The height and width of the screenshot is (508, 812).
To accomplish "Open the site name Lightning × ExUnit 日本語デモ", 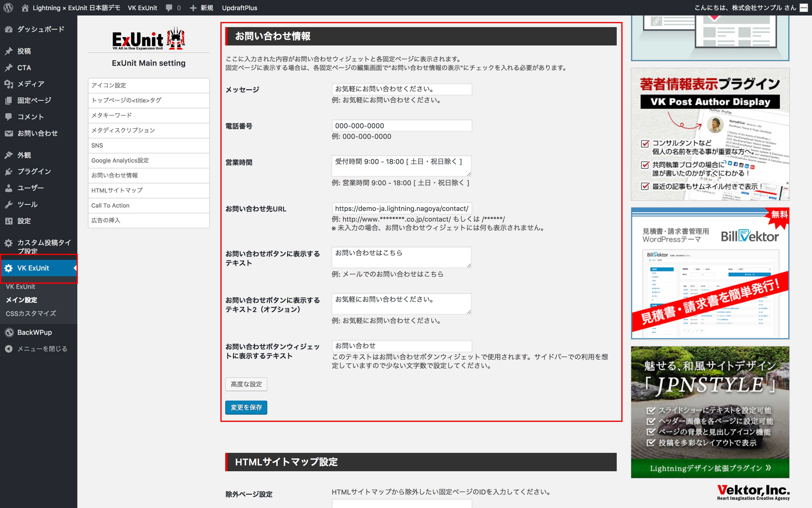I will click(x=76, y=8).
